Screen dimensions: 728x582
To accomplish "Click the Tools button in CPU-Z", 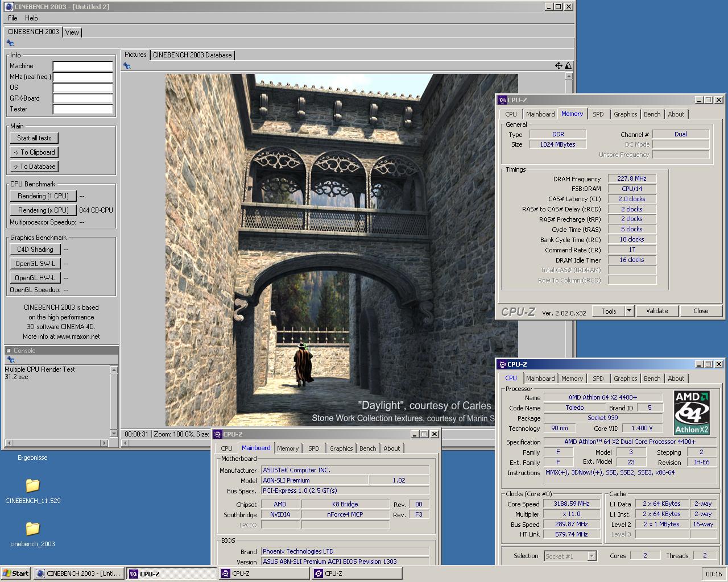I will (609, 311).
